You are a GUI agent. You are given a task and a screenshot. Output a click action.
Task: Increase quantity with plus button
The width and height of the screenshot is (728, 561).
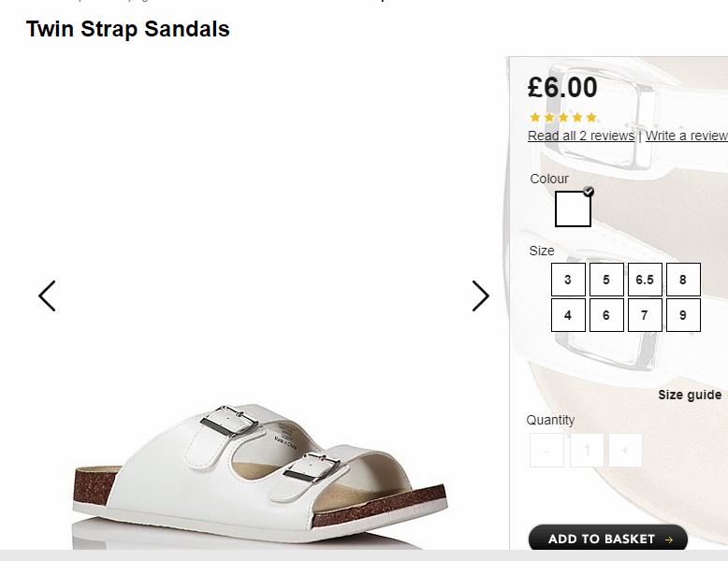click(x=625, y=450)
